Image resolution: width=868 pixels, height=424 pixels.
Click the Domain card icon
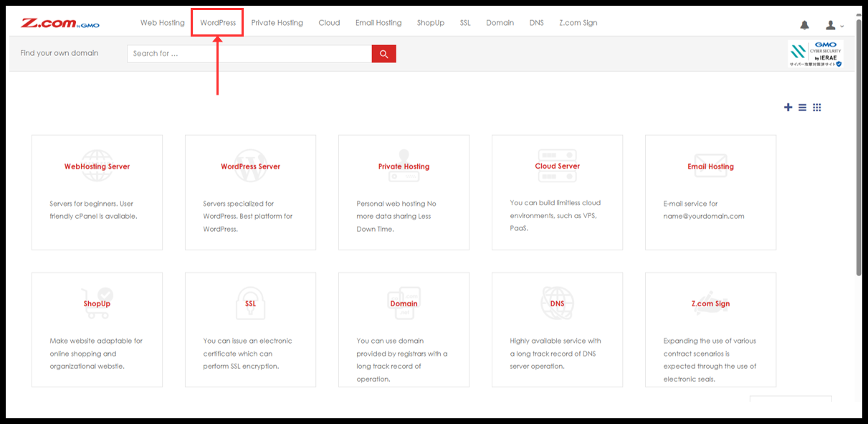pyautogui.click(x=404, y=303)
